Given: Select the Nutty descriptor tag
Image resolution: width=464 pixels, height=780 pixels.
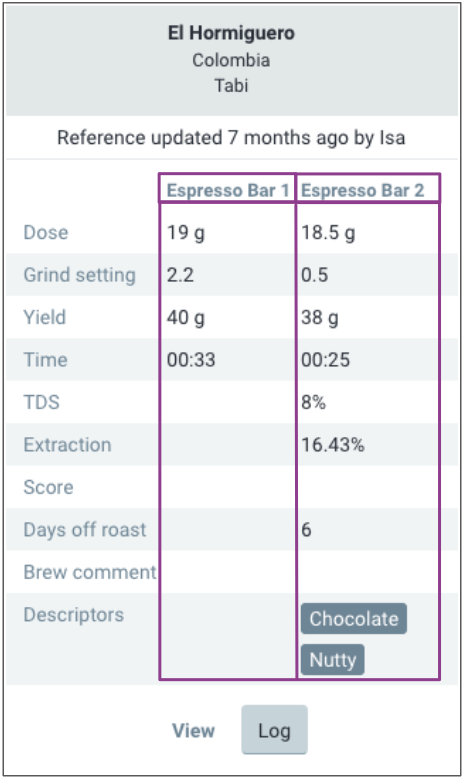Looking at the screenshot, I should (333, 660).
